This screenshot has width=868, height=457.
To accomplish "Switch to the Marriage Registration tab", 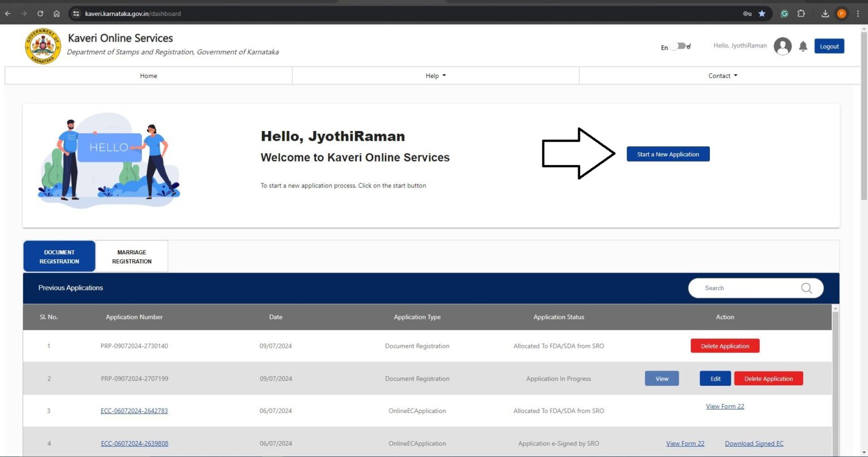I will [x=132, y=256].
